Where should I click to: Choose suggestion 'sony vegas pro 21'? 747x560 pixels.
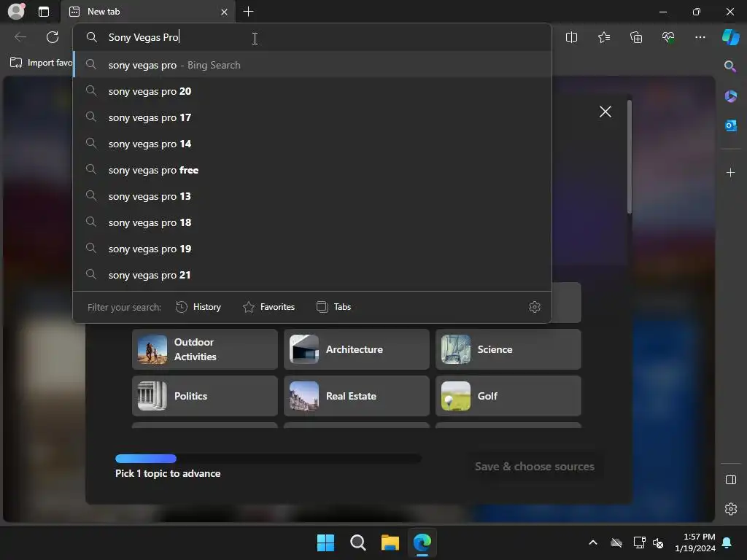[312, 275]
